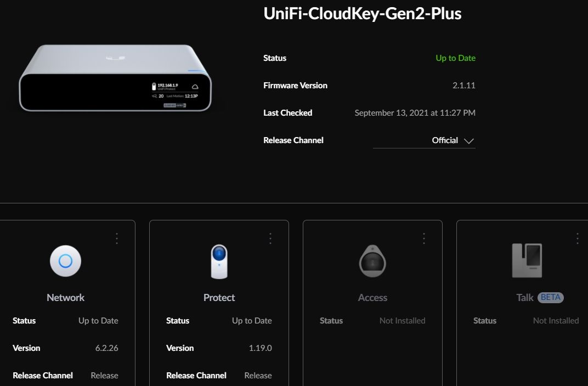Select the Protect application title
The height and width of the screenshot is (386, 588).
[219, 298]
